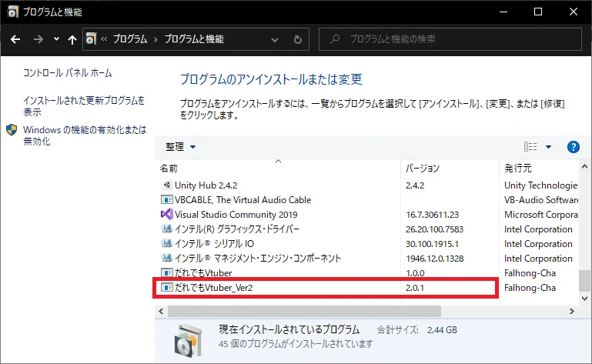Go up one level with the up arrow
Image resolution: width=592 pixels, height=364 pixels.
72,39
